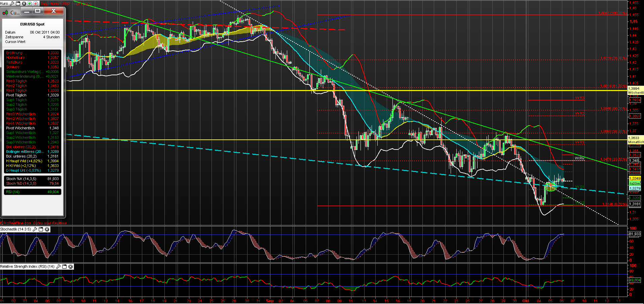Toggle the Tag:+Hoch day-high display
The image size is (644, 304).
(x=50, y=4)
